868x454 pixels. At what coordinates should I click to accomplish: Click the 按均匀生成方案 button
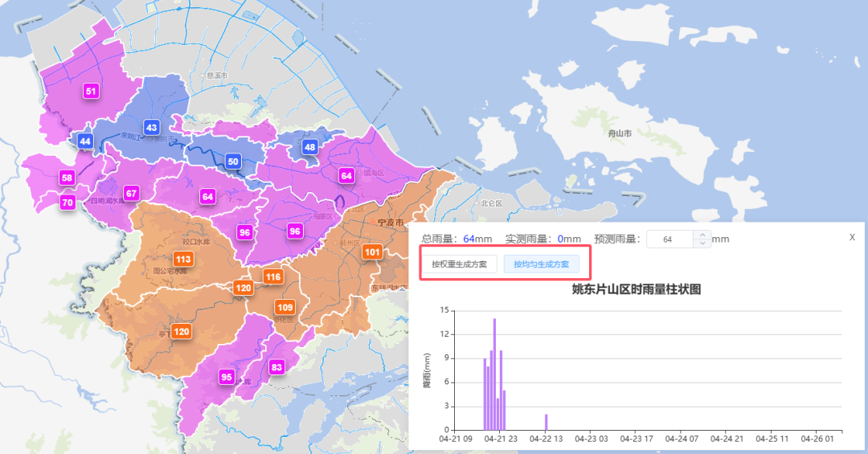(x=541, y=264)
